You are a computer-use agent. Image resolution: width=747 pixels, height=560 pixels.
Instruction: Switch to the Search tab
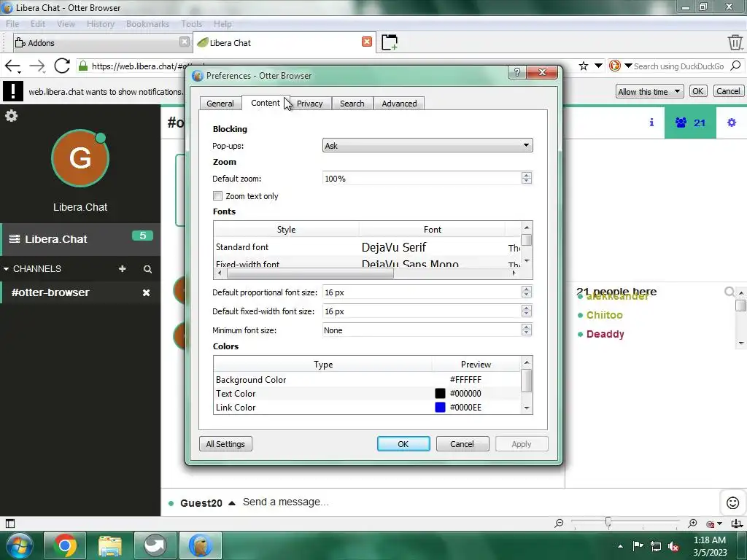352,104
